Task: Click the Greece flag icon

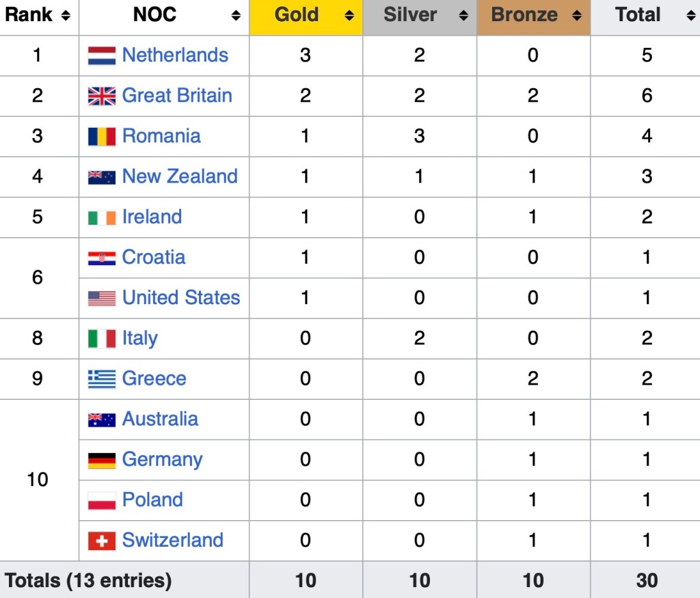Action: coord(101,379)
